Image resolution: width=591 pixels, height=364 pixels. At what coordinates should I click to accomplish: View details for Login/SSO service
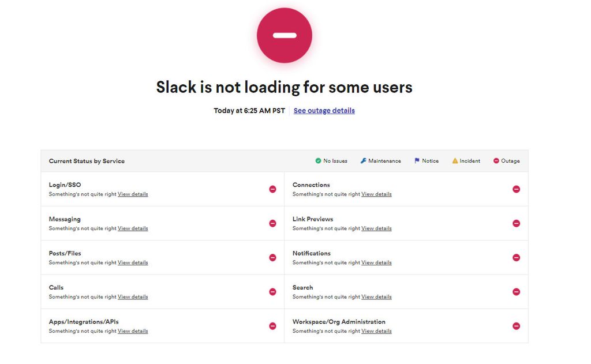pyautogui.click(x=133, y=194)
